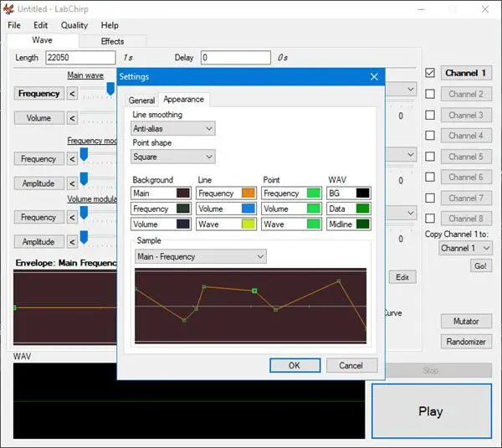Click the LabChirp app icon in title bar

coord(8,8)
